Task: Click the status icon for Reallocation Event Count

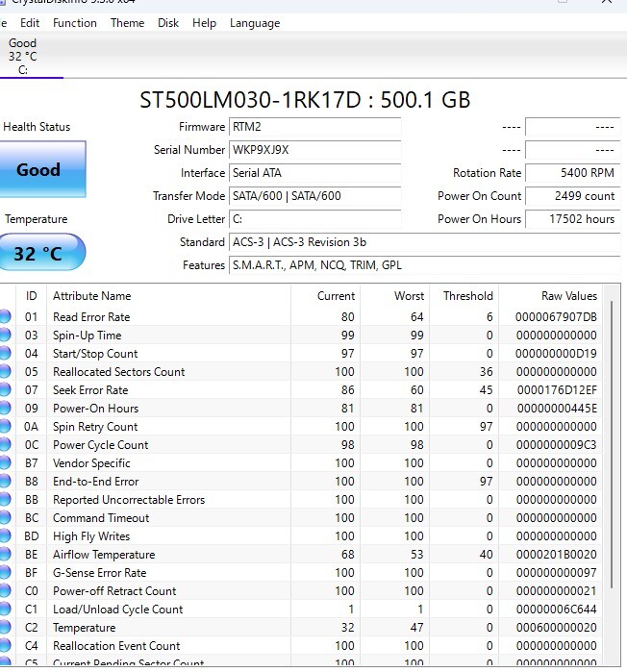Action: 4,646
